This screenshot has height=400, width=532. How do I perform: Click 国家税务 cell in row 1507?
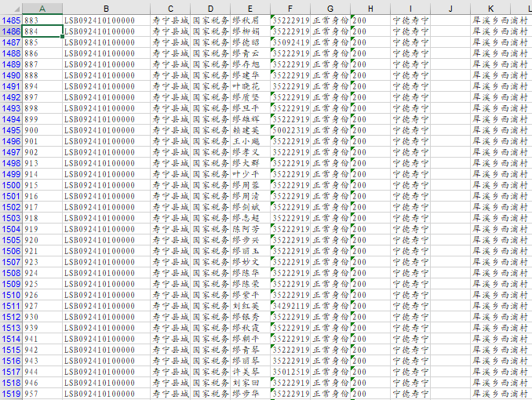click(210, 262)
